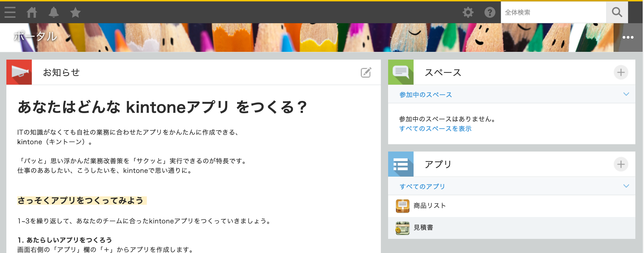This screenshot has height=253, width=644.
Task: Open the 参加中のスペース link
Action: [425, 94]
